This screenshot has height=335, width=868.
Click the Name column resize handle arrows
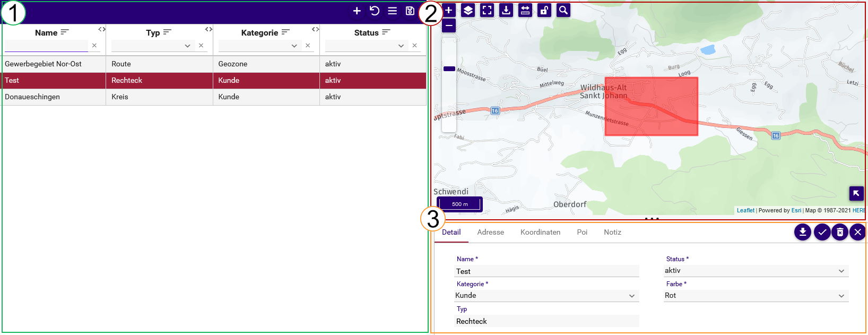(x=102, y=29)
